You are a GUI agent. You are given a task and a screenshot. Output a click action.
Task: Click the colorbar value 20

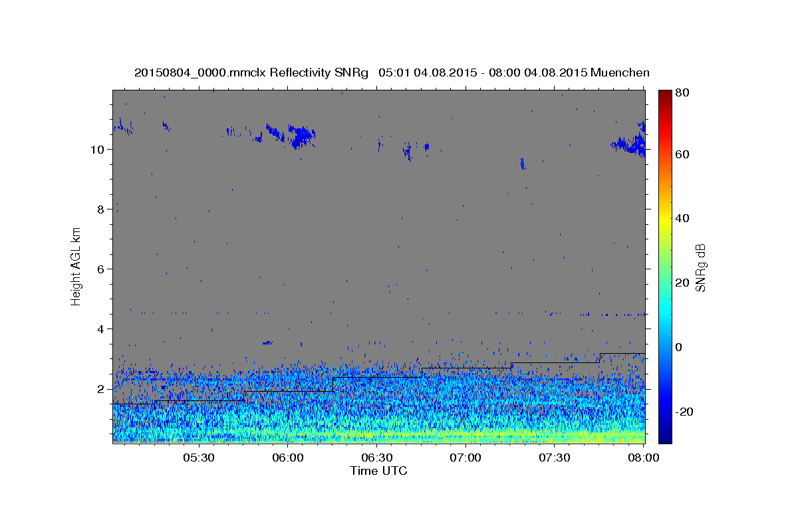pos(683,283)
